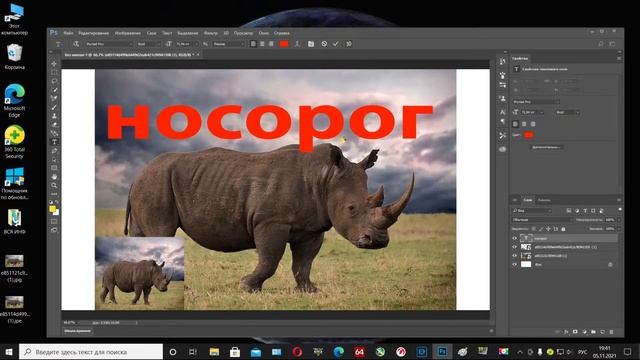This screenshot has height=360, width=640.
Task: Click red text color swatch in options bar
Action: pos(284,44)
